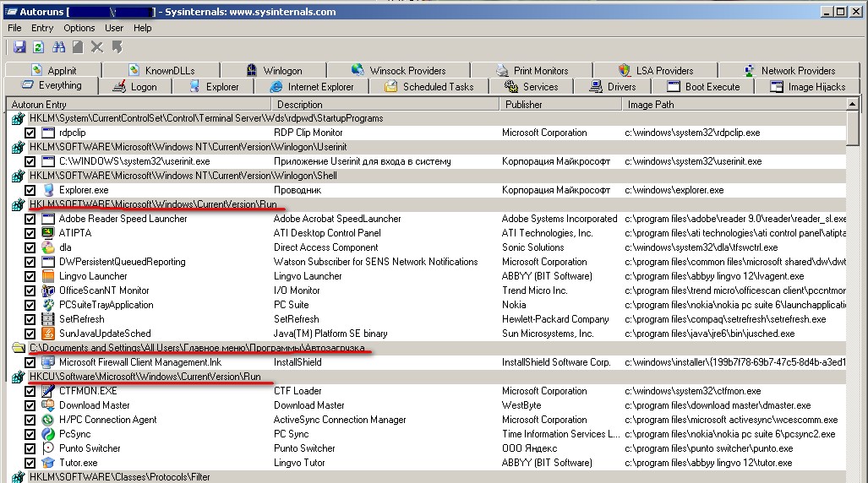The image size is (868, 483).
Task: Toggle the Punto Switcher checkbox
Action: pyautogui.click(x=30, y=448)
